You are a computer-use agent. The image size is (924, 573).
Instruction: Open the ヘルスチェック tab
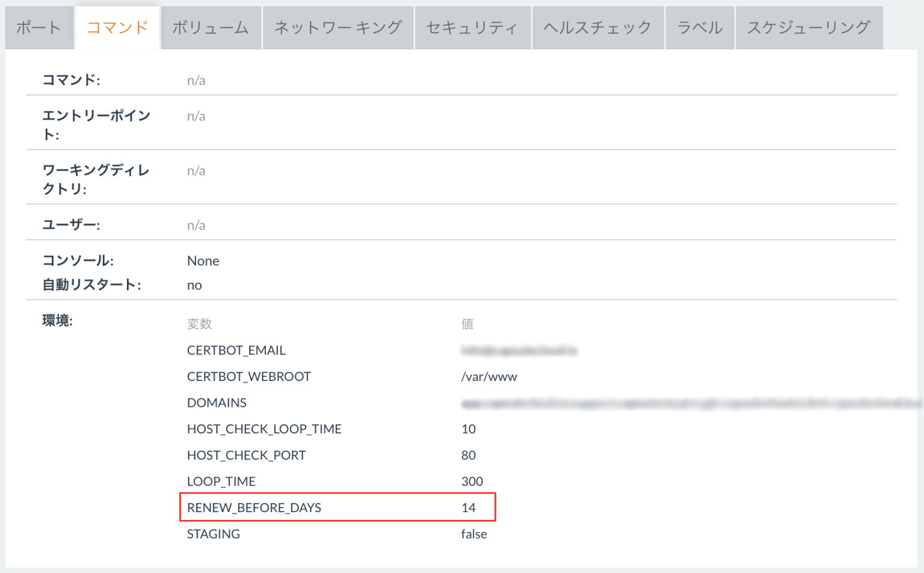[597, 27]
